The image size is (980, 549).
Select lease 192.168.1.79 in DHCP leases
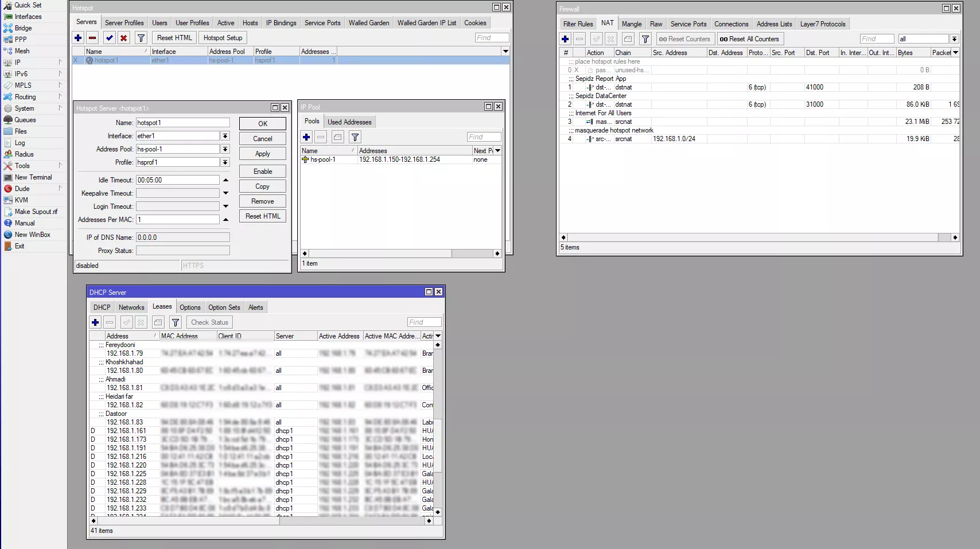pyautogui.click(x=261, y=353)
